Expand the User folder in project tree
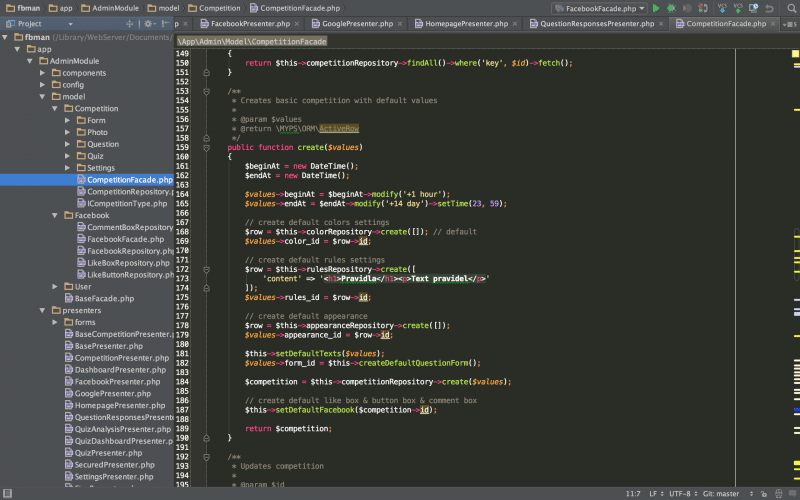This screenshot has height=500, width=800. 55,286
